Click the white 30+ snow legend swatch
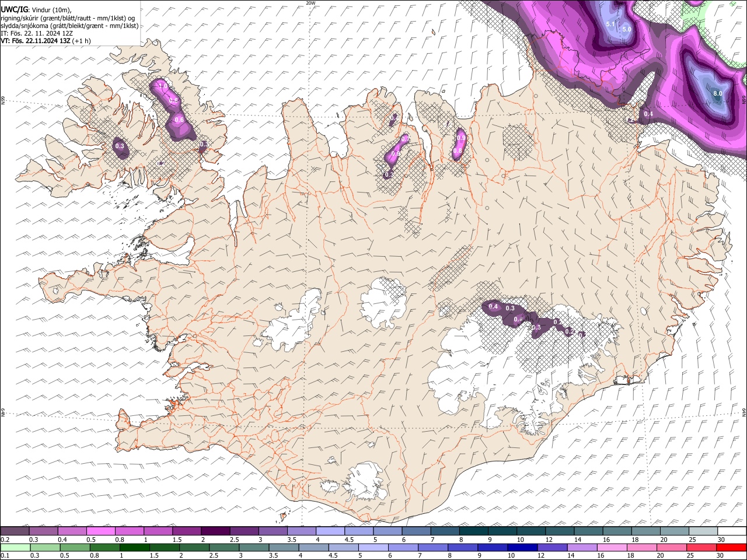This screenshot has width=747, height=560. pos(732,531)
